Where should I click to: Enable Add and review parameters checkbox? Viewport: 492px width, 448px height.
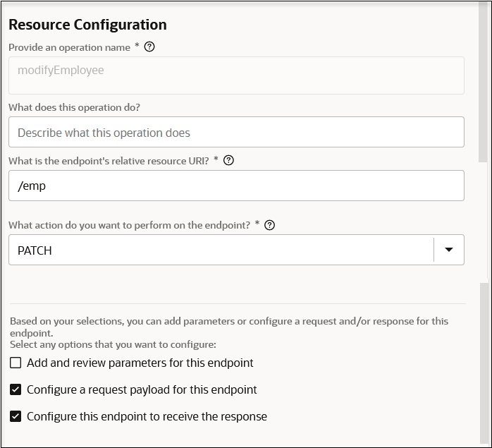[16, 363]
